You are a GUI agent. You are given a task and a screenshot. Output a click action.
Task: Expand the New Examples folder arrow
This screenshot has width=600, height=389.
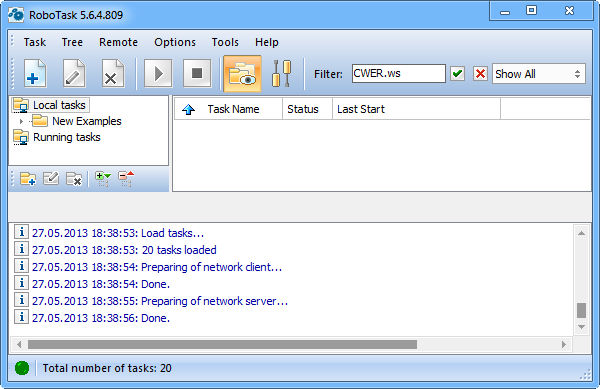tap(21, 121)
